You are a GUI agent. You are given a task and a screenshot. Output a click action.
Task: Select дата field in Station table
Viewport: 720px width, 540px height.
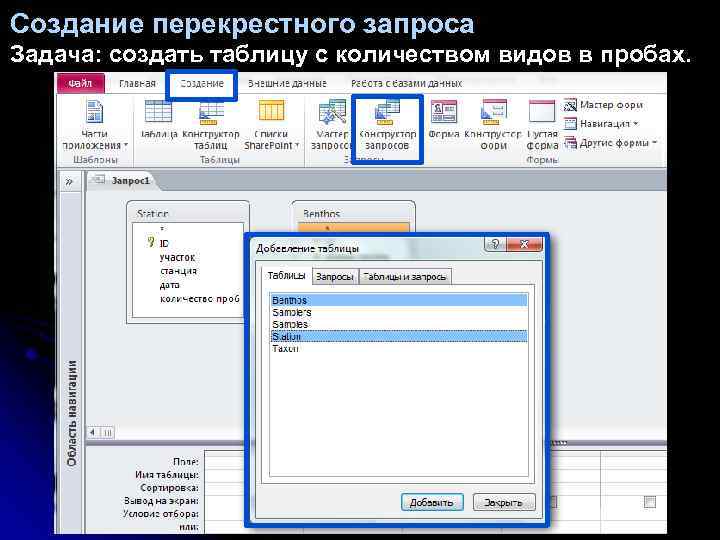169,285
